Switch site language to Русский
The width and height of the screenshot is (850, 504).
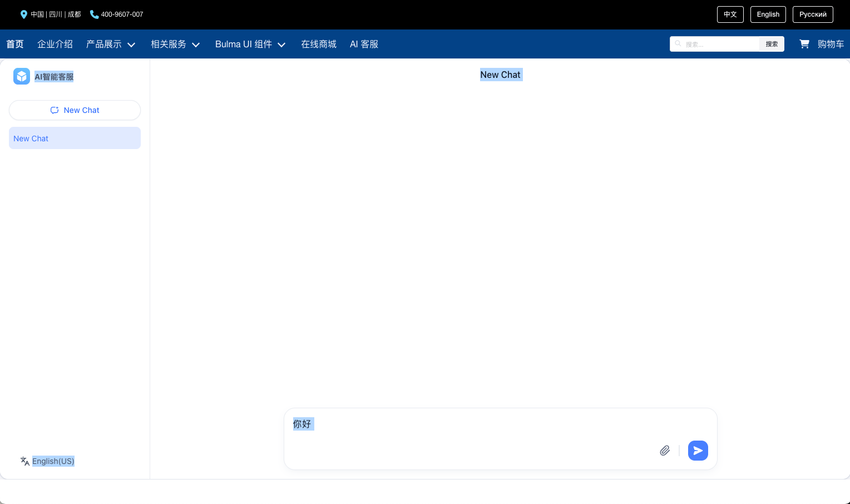point(813,14)
